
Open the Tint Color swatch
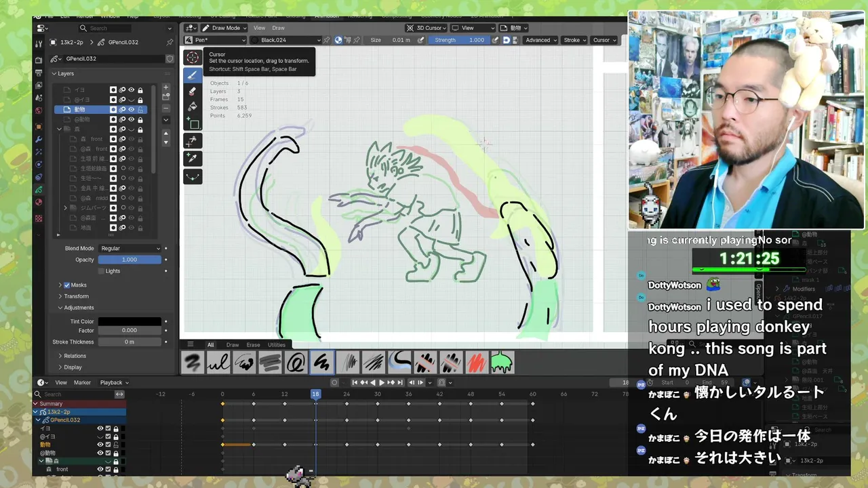pos(130,321)
